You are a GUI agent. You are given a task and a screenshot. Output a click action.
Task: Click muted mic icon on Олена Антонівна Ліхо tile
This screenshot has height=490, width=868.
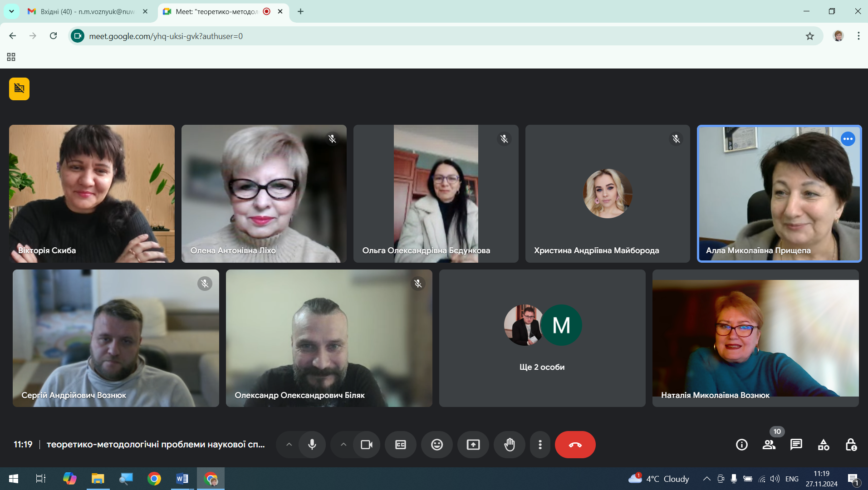click(x=332, y=139)
